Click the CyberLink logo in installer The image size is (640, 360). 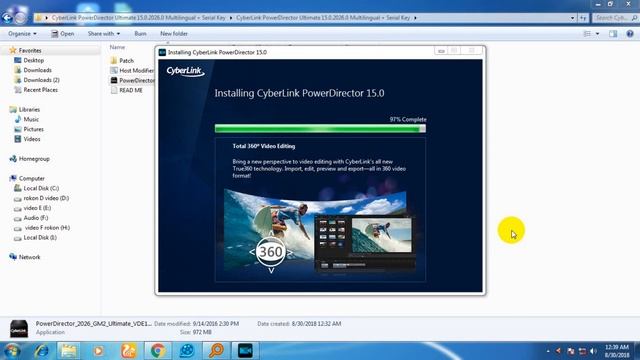tap(185, 71)
